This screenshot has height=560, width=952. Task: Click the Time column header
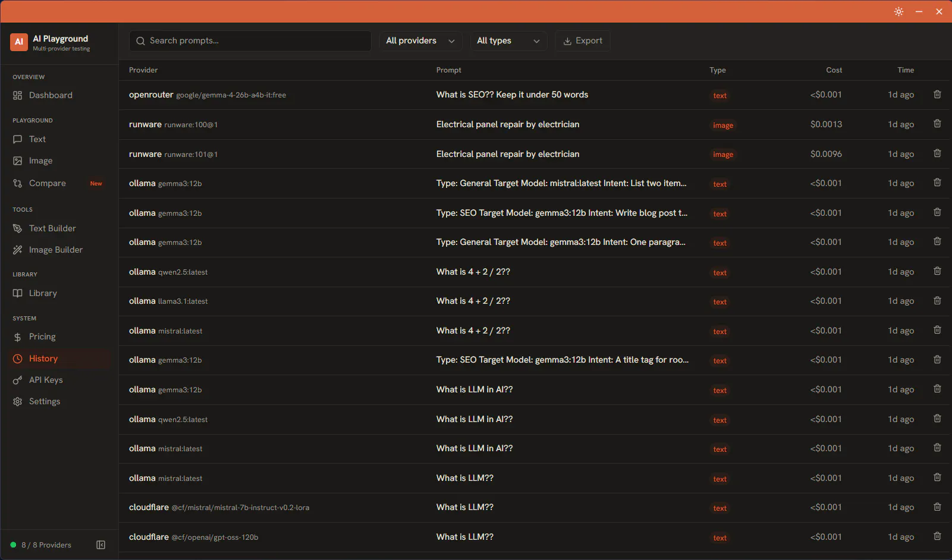coord(906,70)
